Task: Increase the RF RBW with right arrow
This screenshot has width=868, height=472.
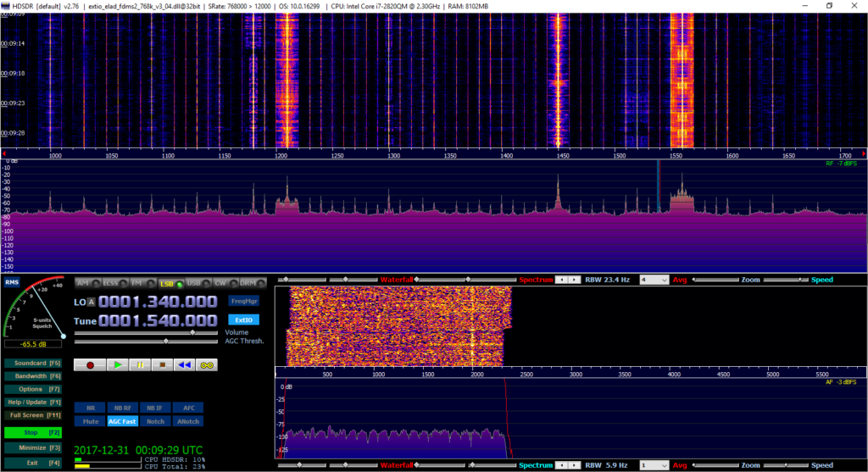Action: [x=575, y=280]
